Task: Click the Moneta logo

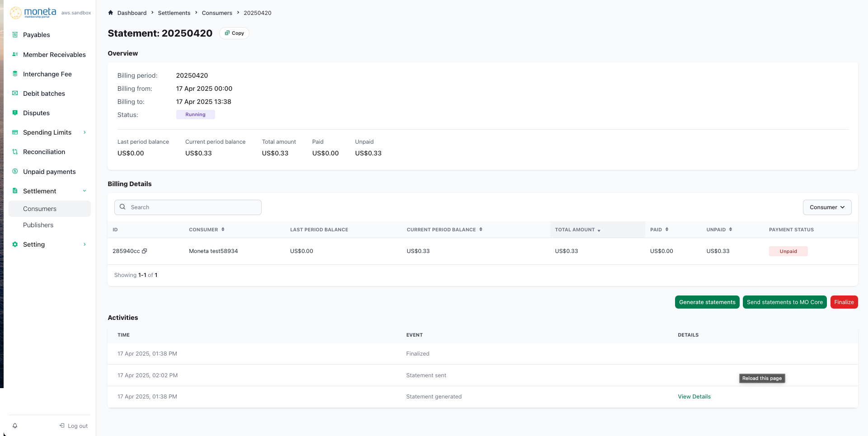Action: (x=33, y=13)
